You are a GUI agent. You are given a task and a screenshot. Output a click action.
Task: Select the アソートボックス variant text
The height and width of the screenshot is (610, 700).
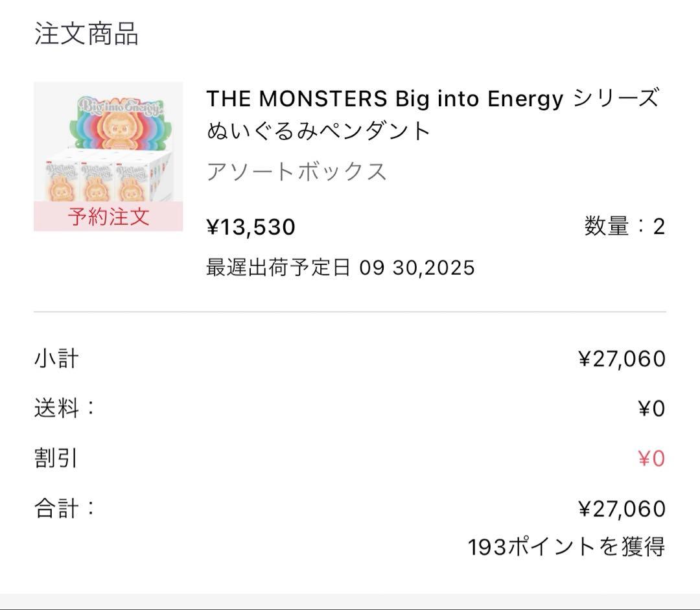296,172
